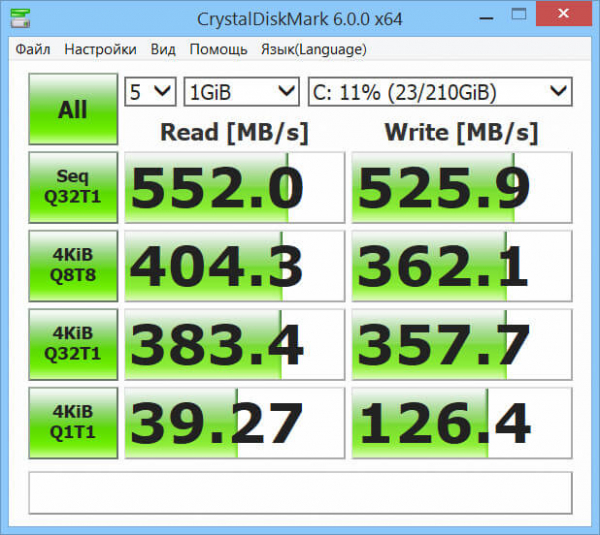Expand the test size dropdown showing 1GiB

(x=241, y=92)
